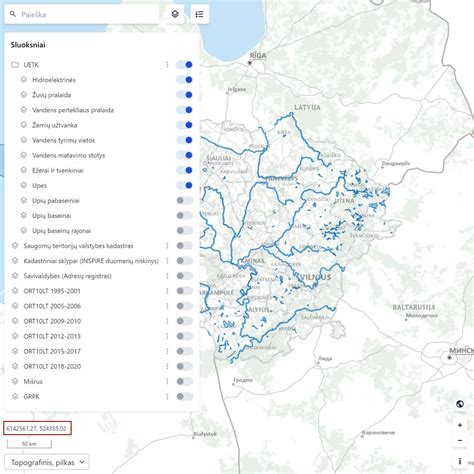Open options menu for ORT10LT 1995-2001
This screenshot has width=474, height=474.
[x=167, y=291]
